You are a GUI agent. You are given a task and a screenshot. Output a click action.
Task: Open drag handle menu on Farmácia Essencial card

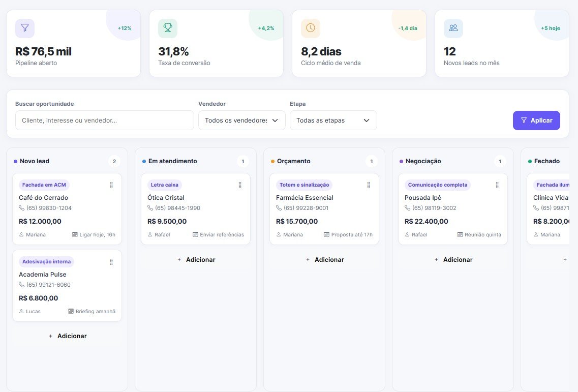(x=369, y=185)
